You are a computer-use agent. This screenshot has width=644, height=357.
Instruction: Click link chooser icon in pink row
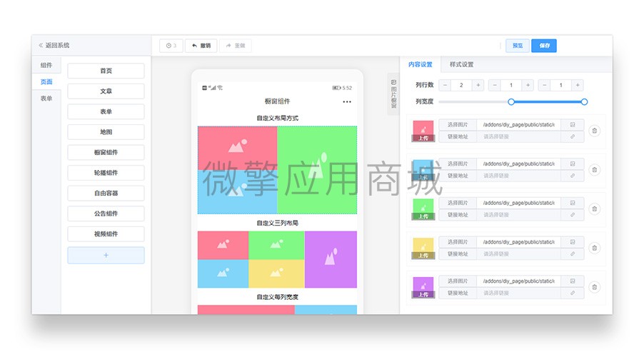pyautogui.click(x=573, y=136)
